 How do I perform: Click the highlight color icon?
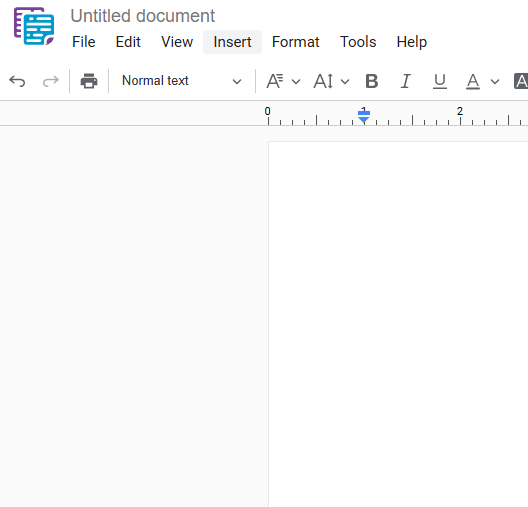[521, 81]
